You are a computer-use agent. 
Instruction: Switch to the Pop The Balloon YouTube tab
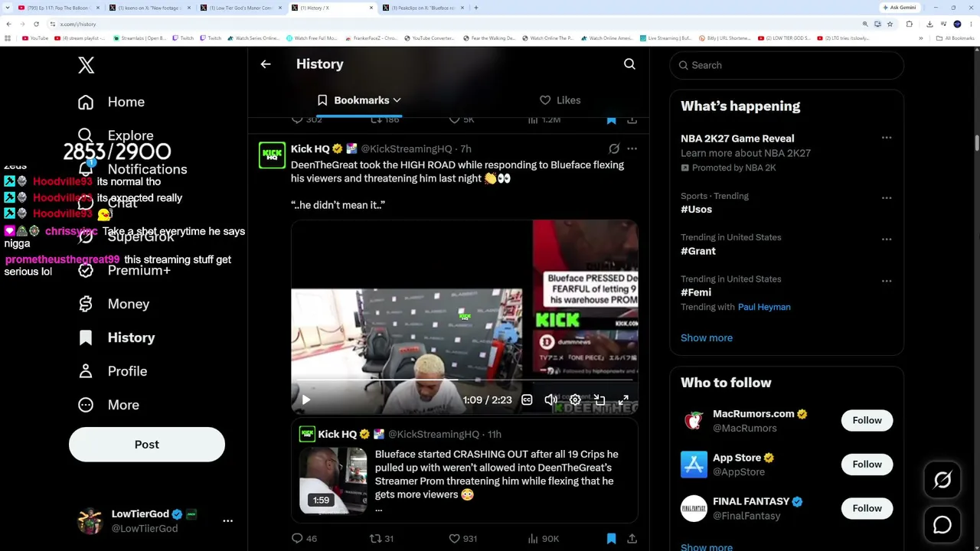59,8
